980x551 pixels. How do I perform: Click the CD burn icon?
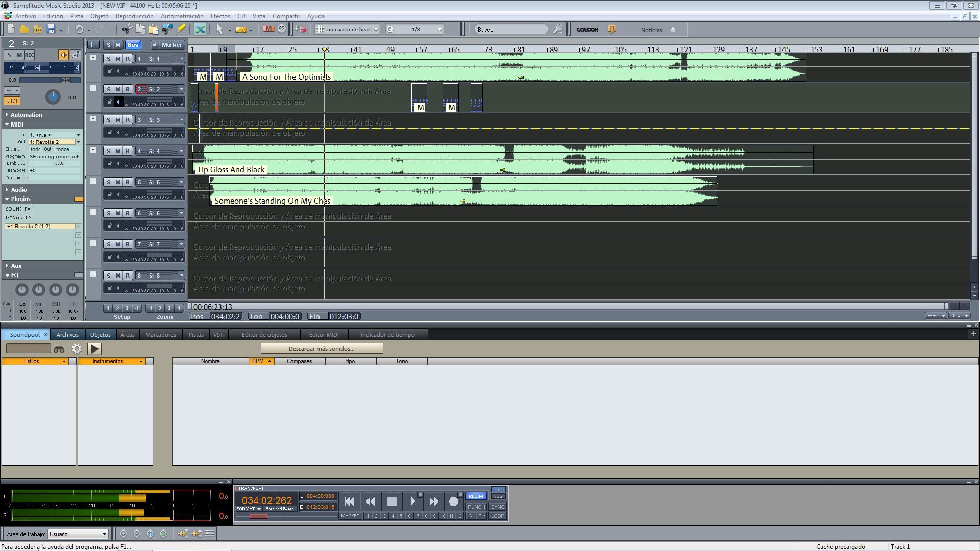pyautogui.click(x=282, y=29)
